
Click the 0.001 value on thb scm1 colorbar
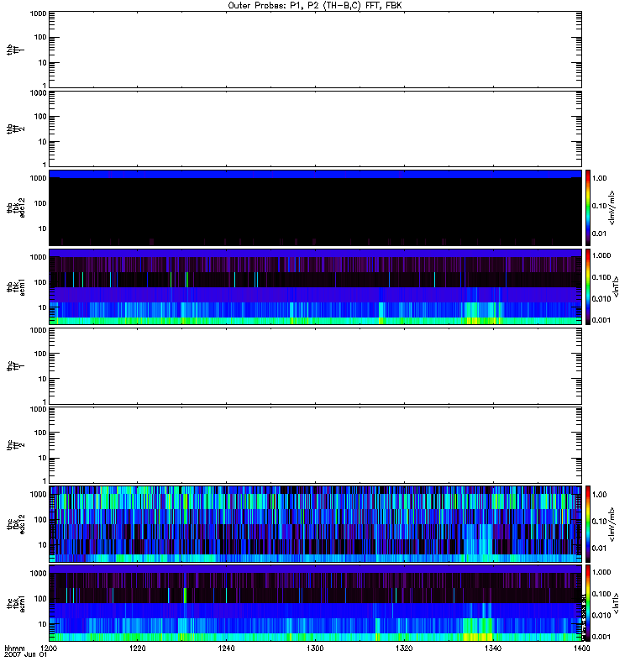(601, 320)
